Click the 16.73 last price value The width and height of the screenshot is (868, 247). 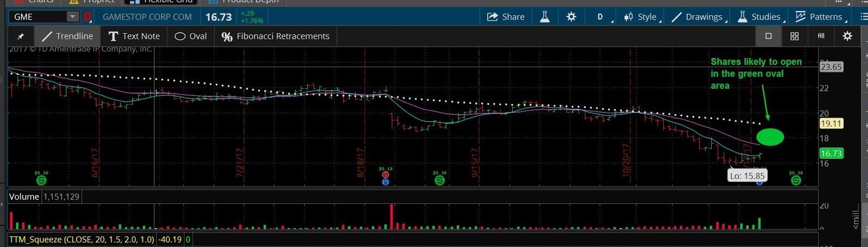click(x=219, y=17)
